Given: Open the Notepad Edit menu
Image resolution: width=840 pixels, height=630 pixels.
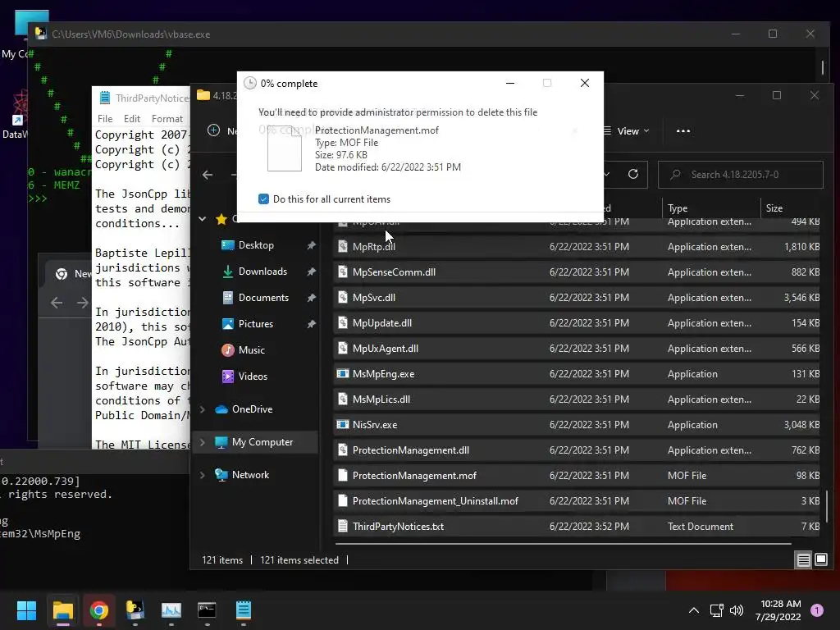Looking at the screenshot, I should (x=132, y=119).
